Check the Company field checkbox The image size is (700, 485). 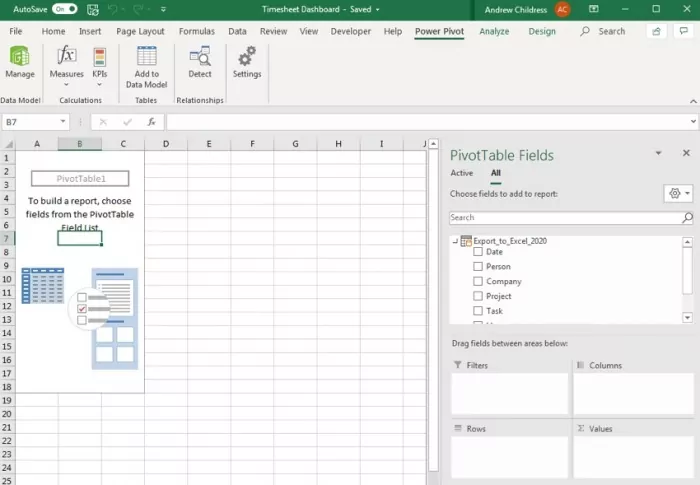(478, 281)
